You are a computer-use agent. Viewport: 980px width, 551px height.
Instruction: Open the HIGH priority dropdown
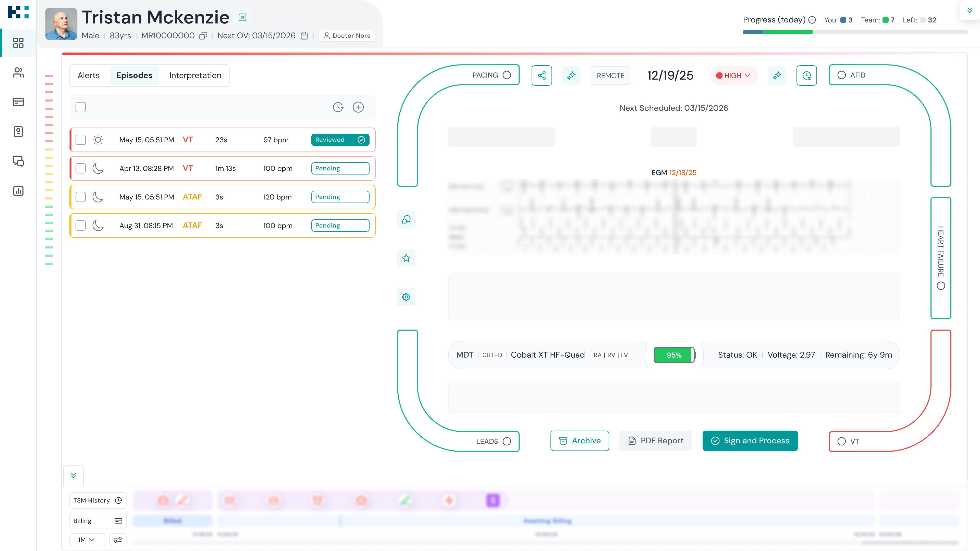[733, 75]
